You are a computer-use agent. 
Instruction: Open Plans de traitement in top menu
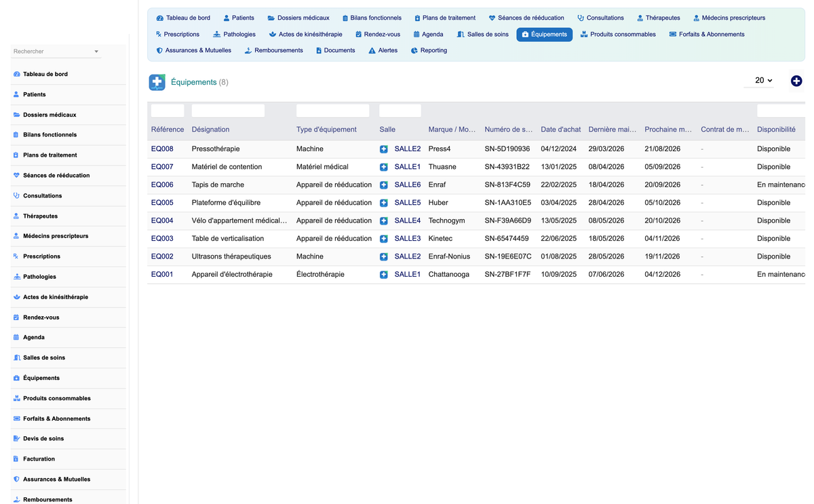click(445, 18)
